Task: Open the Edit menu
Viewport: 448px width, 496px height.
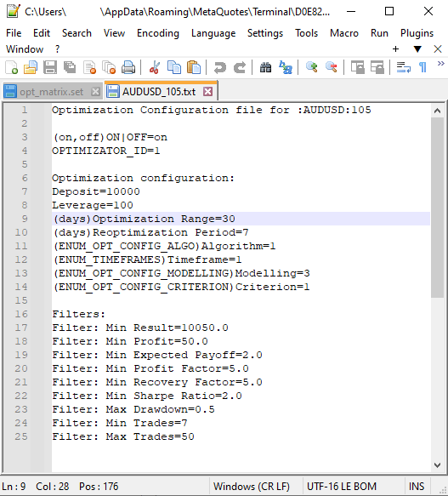Action: pos(42,33)
